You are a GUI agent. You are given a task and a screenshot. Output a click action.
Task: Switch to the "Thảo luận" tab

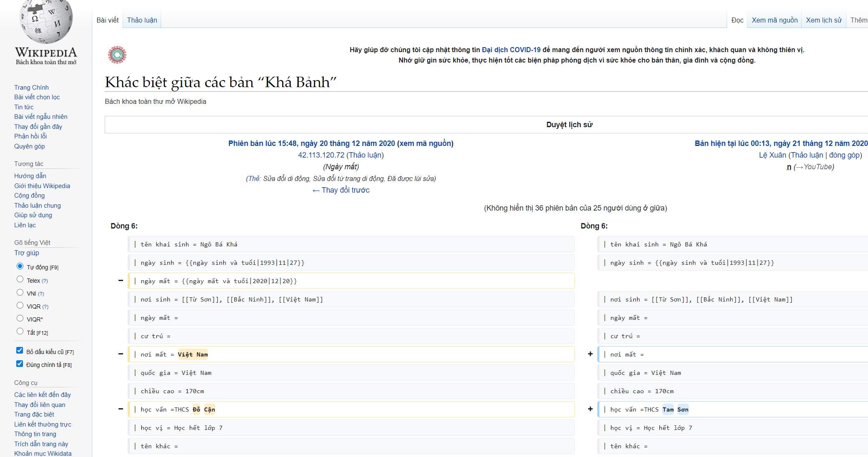click(x=142, y=20)
